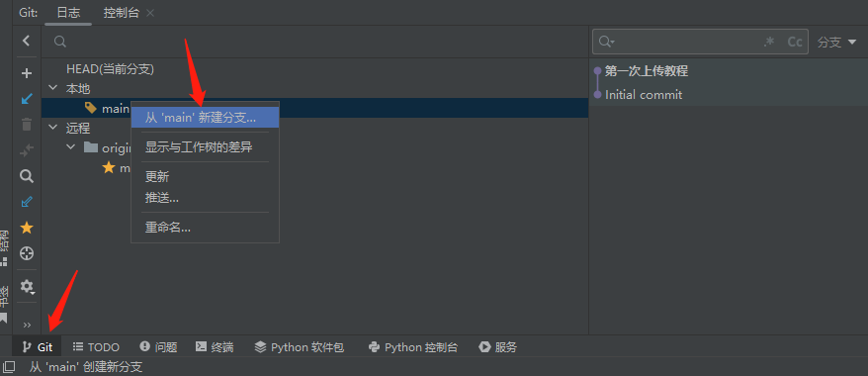Select the 第一次上传教程 commit
The width and height of the screenshot is (868, 376).
[646, 71]
